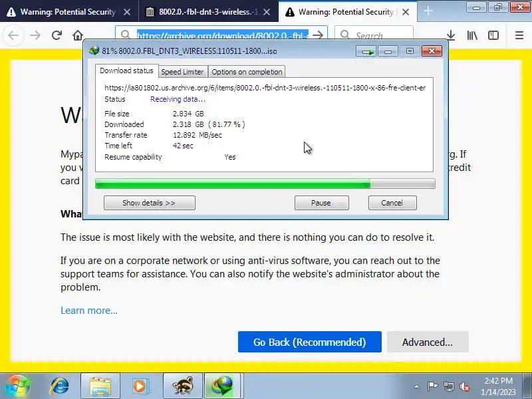Click Go Back (Recommended) button
The height and width of the screenshot is (399, 532).
(x=309, y=342)
